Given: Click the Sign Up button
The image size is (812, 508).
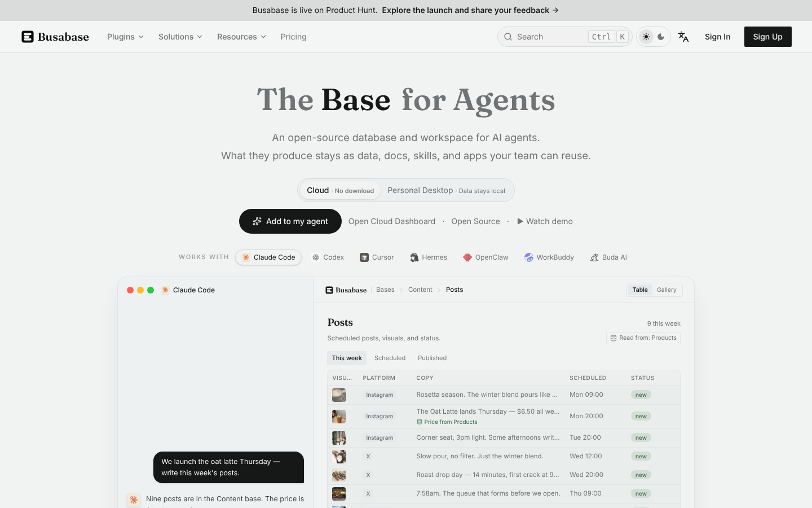Looking at the screenshot, I should (x=767, y=37).
